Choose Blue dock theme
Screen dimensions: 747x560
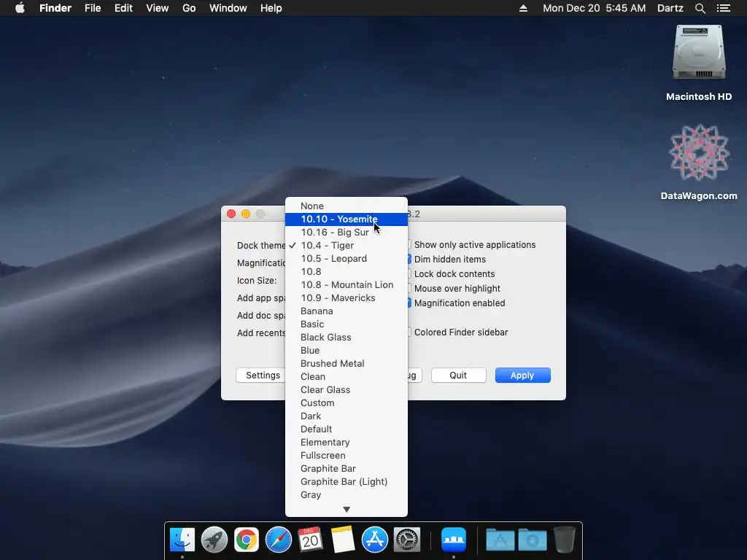coord(347,350)
